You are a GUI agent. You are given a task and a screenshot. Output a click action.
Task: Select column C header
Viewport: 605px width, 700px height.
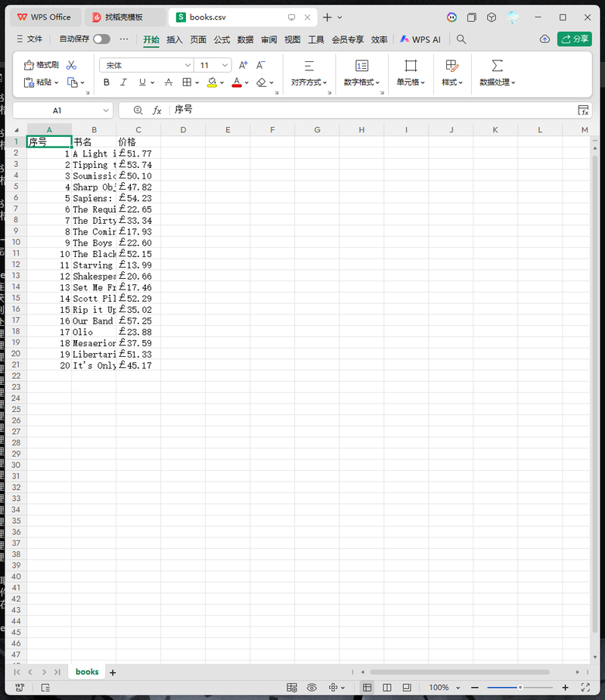tap(138, 130)
